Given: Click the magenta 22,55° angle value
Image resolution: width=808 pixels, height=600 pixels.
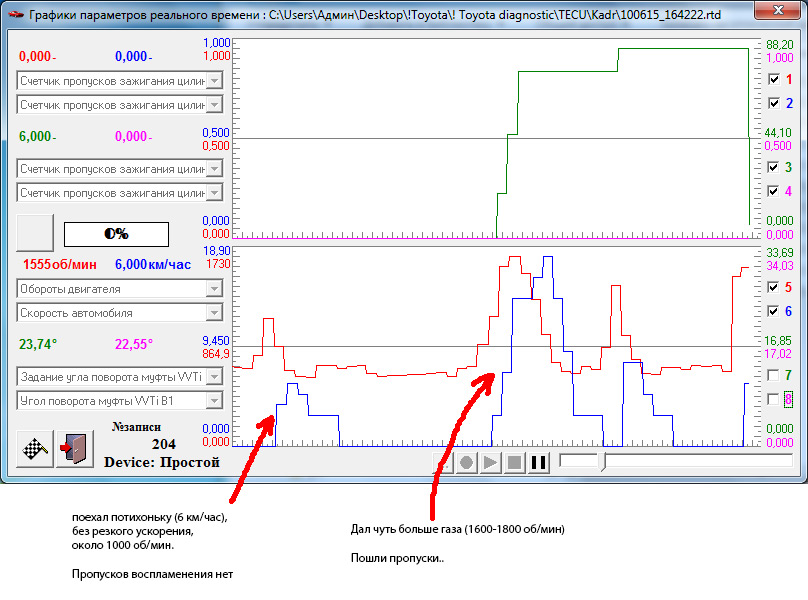Looking at the screenshot, I should (134, 344).
